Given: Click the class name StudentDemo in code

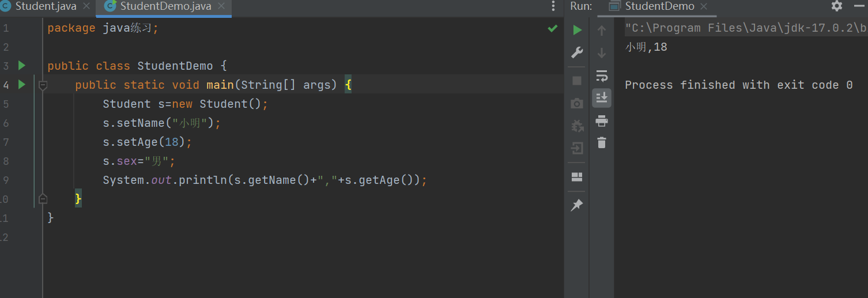Looking at the screenshot, I should coord(175,66).
